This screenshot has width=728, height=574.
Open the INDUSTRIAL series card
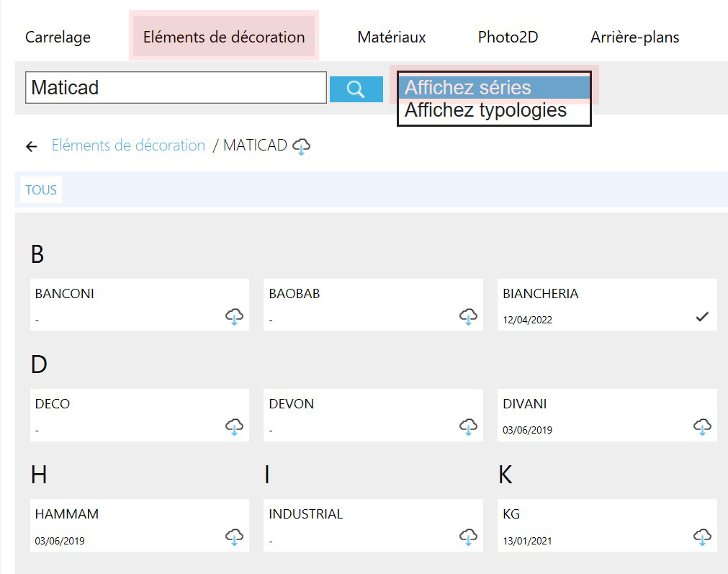click(x=373, y=525)
